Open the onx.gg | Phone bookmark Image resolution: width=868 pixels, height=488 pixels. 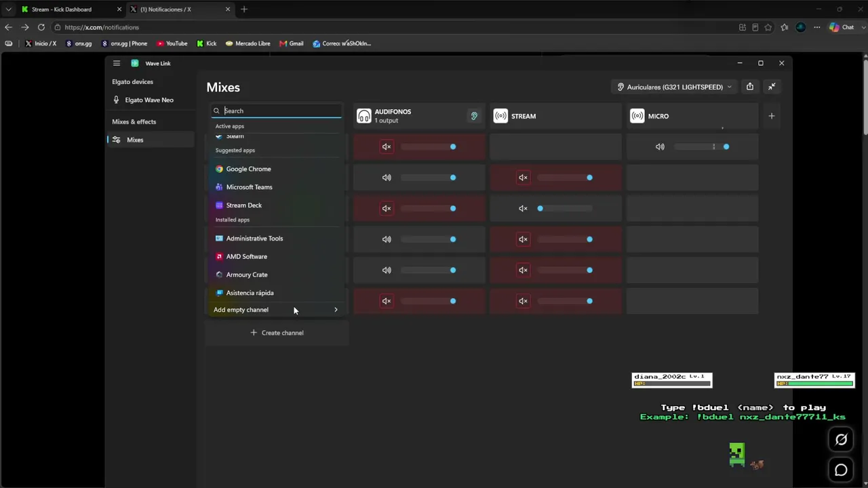(124, 43)
